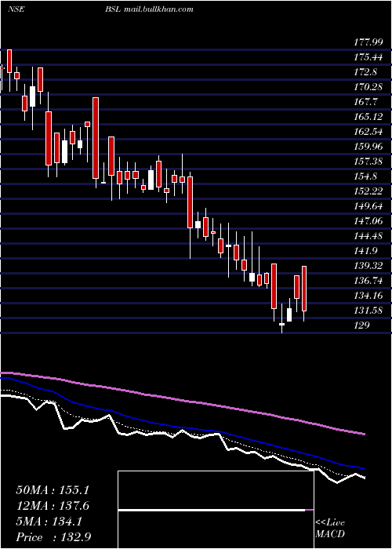This screenshot has width=392, height=549.
Task: Click the 147.06 price level label
Action: click(368, 221)
